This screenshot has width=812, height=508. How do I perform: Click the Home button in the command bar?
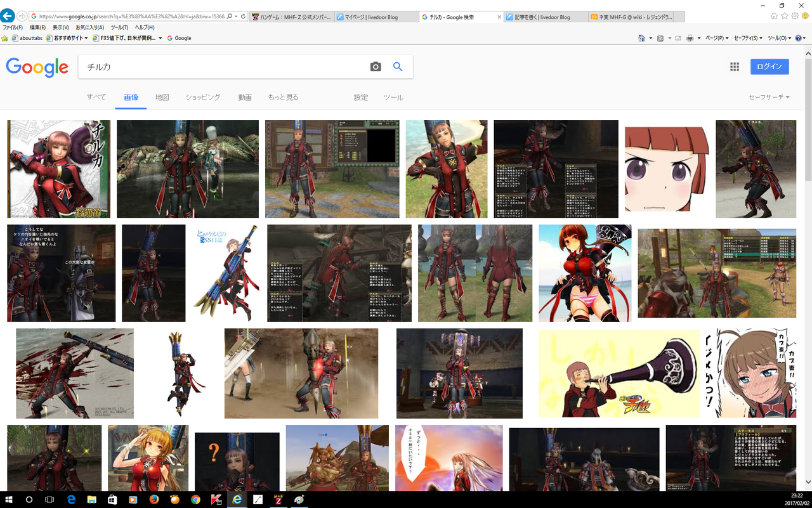pyautogui.click(x=642, y=38)
